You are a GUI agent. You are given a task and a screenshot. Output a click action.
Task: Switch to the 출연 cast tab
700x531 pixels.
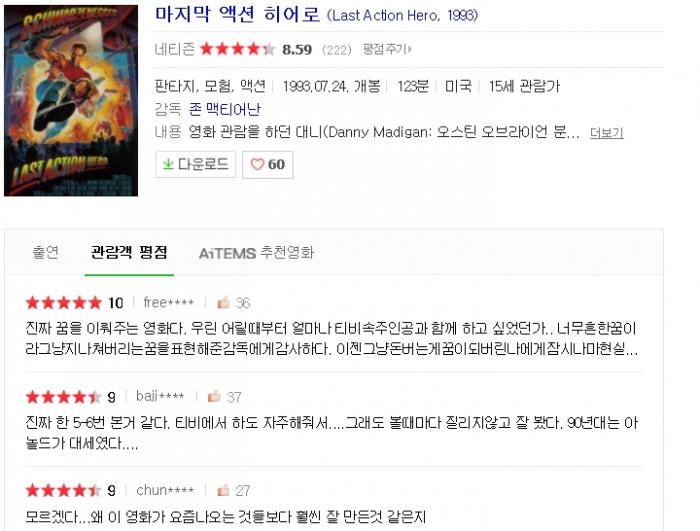coord(46,252)
